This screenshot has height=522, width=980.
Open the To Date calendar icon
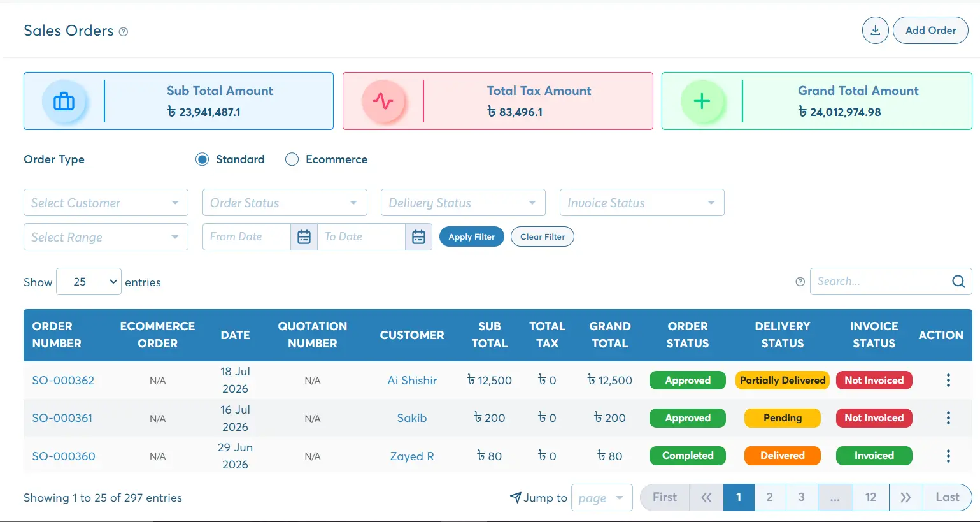[418, 236]
